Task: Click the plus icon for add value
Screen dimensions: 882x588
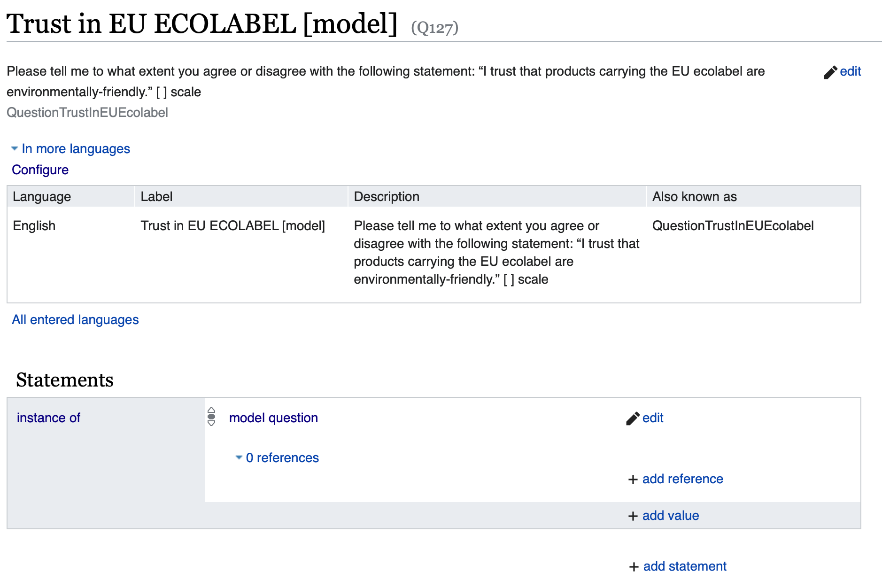Action: click(633, 516)
